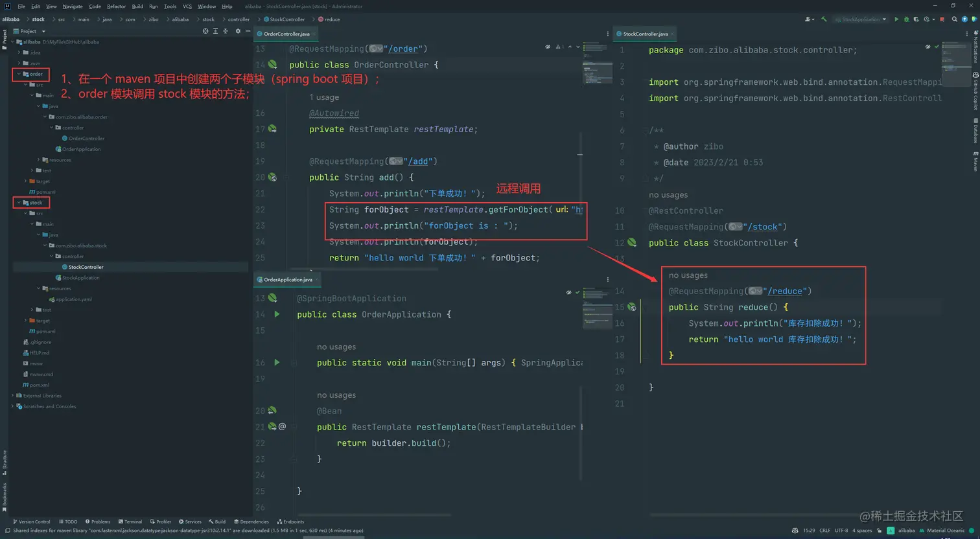Image resolution: width=980 pixels, height=539 pixels.
Task: Toggle the Bookmarks tool window stripe
Action: 4,497
